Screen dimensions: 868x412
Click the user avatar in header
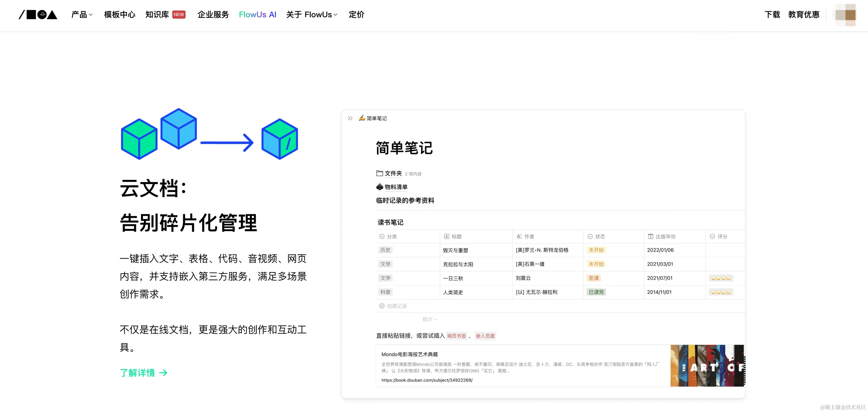[845, 14]
